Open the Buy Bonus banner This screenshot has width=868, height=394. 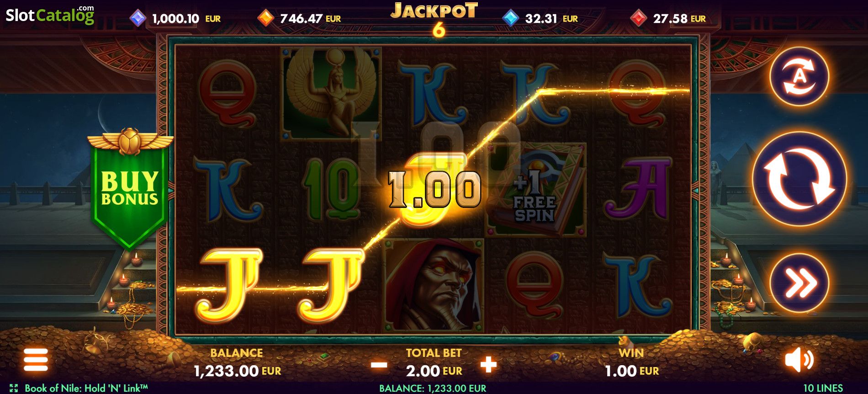(x=130, y=188)
